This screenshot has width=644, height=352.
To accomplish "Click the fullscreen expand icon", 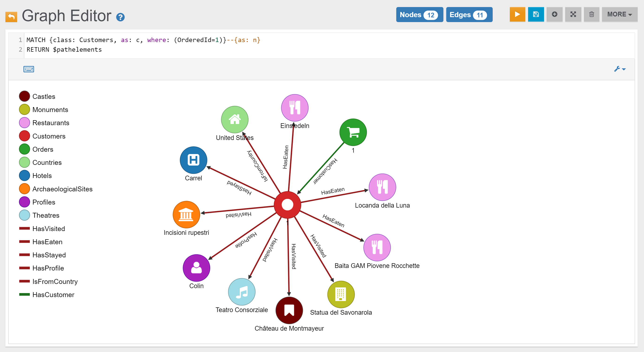I will tap(573, 15).
